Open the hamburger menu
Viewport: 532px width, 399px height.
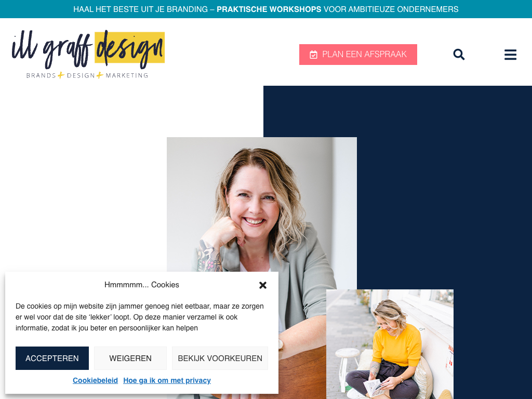coord(510,54)
